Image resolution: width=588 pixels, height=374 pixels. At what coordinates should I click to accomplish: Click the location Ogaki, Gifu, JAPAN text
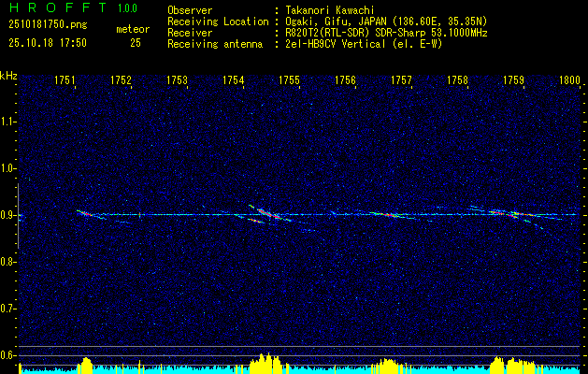pos(386,22)
